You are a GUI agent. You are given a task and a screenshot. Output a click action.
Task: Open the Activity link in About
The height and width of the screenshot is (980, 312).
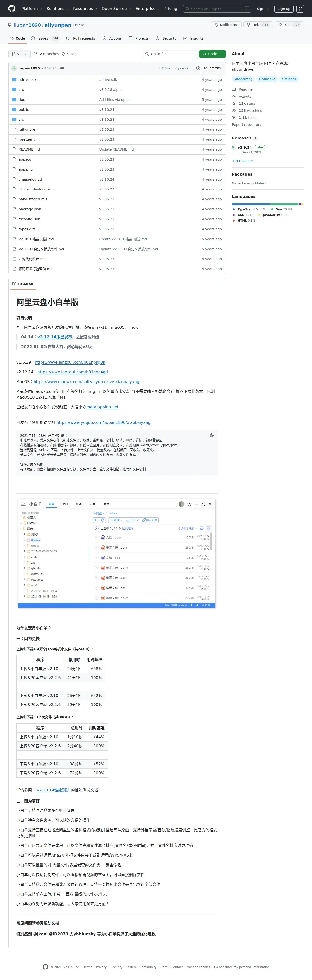pos(242,97)
